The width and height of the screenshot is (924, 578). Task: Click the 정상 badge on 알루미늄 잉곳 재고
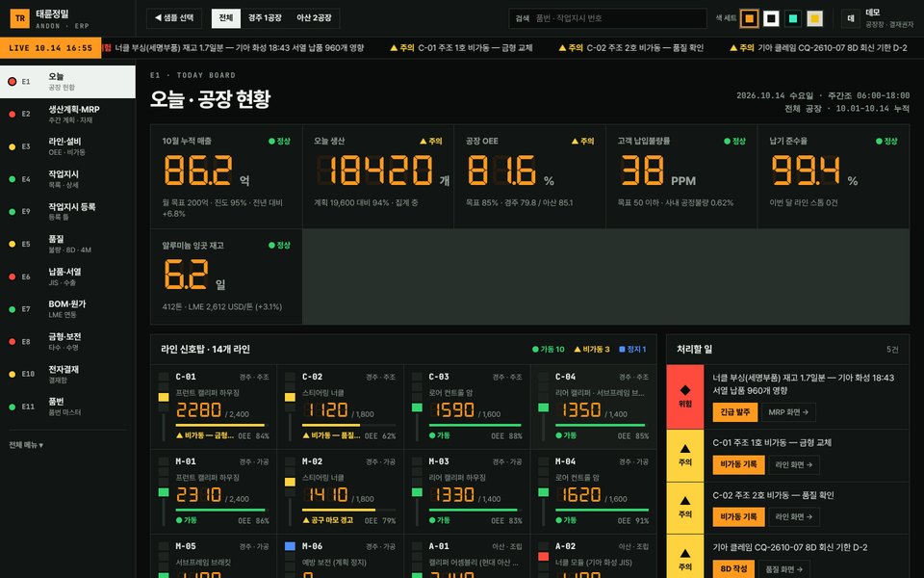click(279, 245)
